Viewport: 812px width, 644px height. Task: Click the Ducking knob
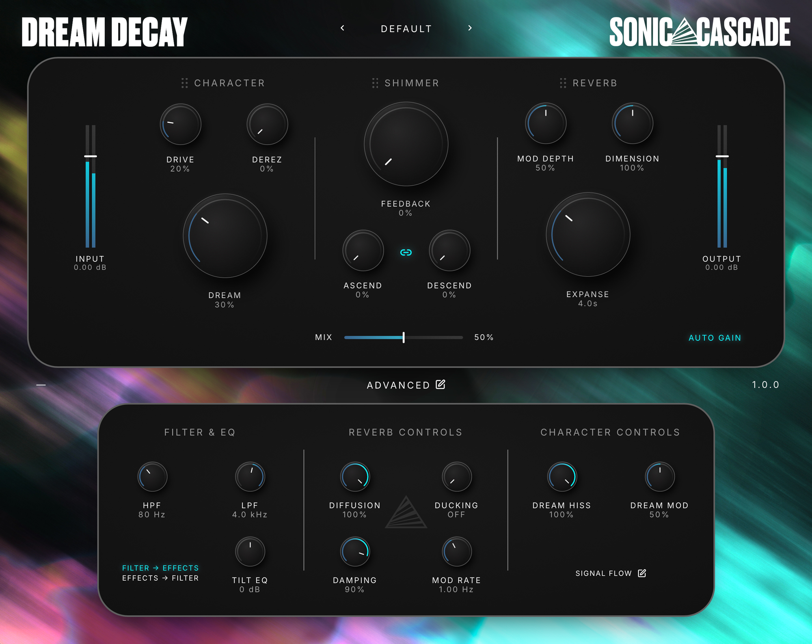point(457,477)
